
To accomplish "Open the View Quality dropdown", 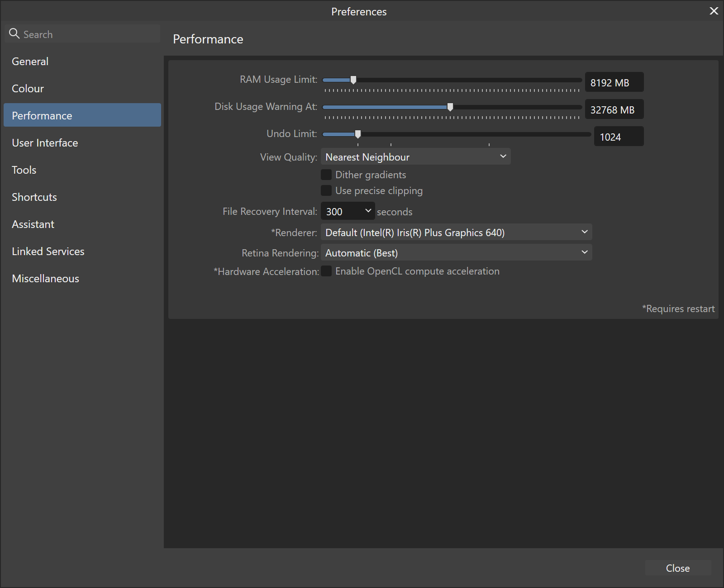I will tap(415, 156).
